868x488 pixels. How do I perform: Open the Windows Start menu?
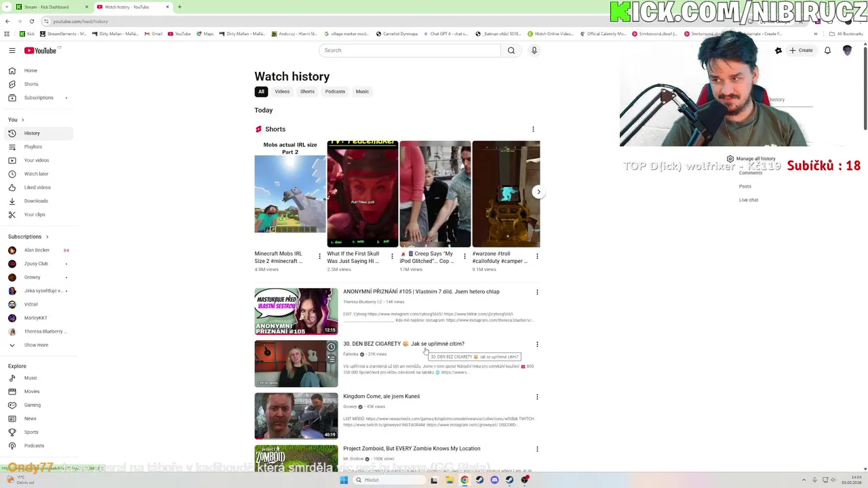coord(344,480)
